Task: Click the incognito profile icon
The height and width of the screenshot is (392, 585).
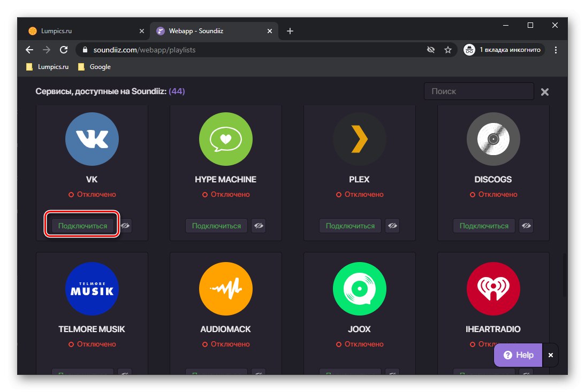Action: (x=469, y=50)
